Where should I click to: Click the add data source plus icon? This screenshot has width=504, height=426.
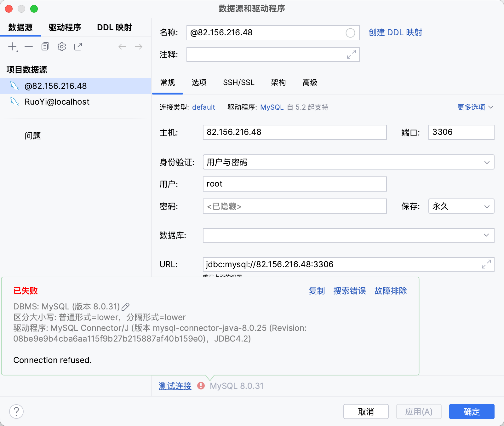13,47
